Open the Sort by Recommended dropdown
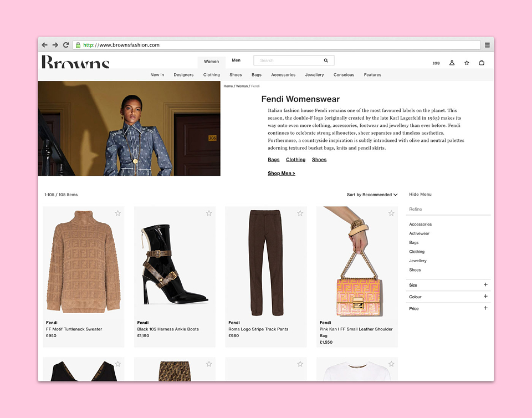The width and height of the screenshot is (532, 418). pos(372,195)
